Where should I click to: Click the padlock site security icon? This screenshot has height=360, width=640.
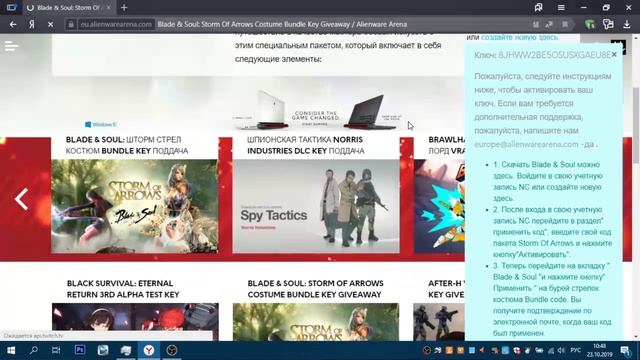coord(71,24)
